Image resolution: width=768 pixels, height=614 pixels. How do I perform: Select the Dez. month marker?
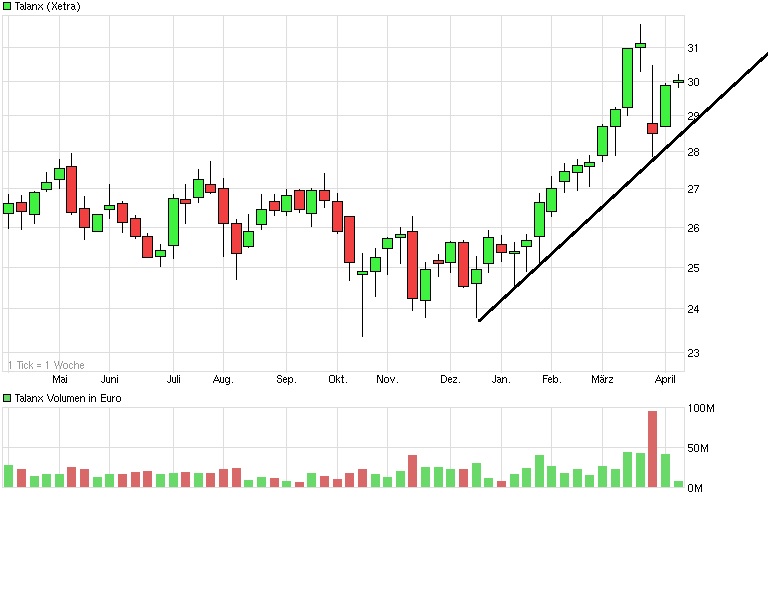450,380
